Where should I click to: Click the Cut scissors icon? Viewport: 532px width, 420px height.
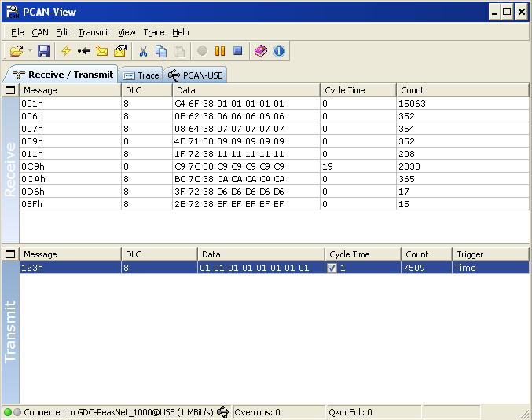(143, 51)
